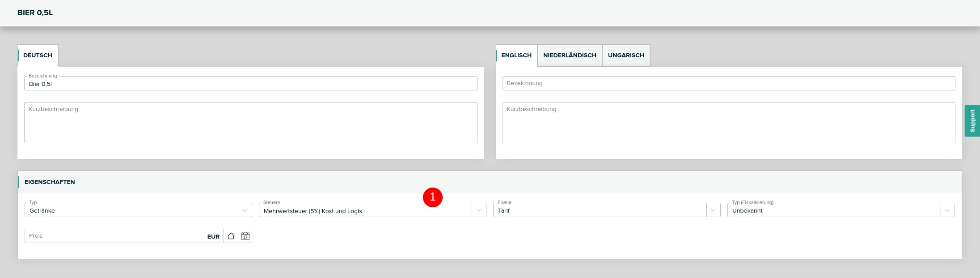Focus the German Kurzbeschreibung text area
This screenshot has width=980, height=278.
point(250,123)
